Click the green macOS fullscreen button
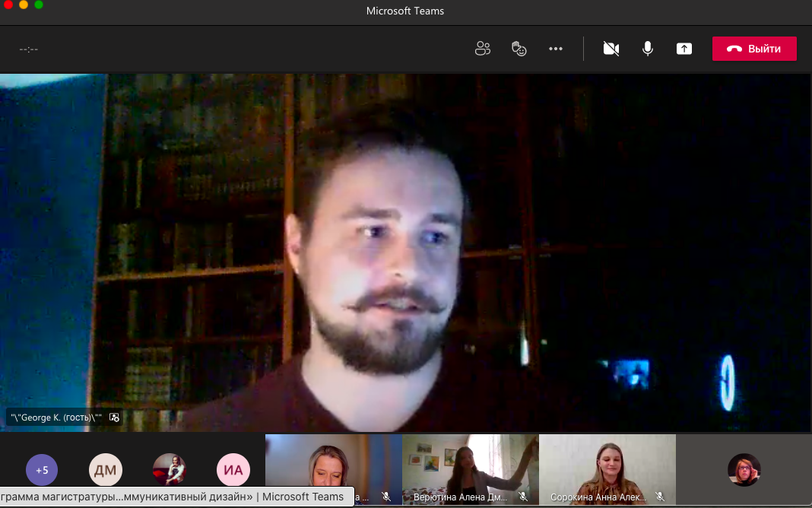 [x=39, y=5]
